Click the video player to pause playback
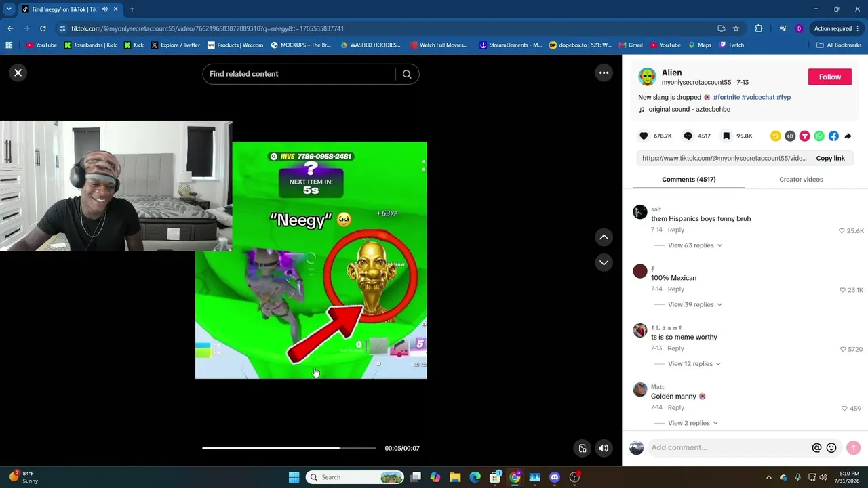Image resolution: width=868 pixels, height=488 pixels. 311,260
